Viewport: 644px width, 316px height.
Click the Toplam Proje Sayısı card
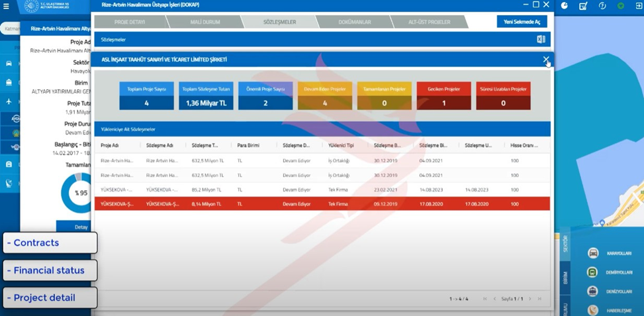(x=147, y=96)
